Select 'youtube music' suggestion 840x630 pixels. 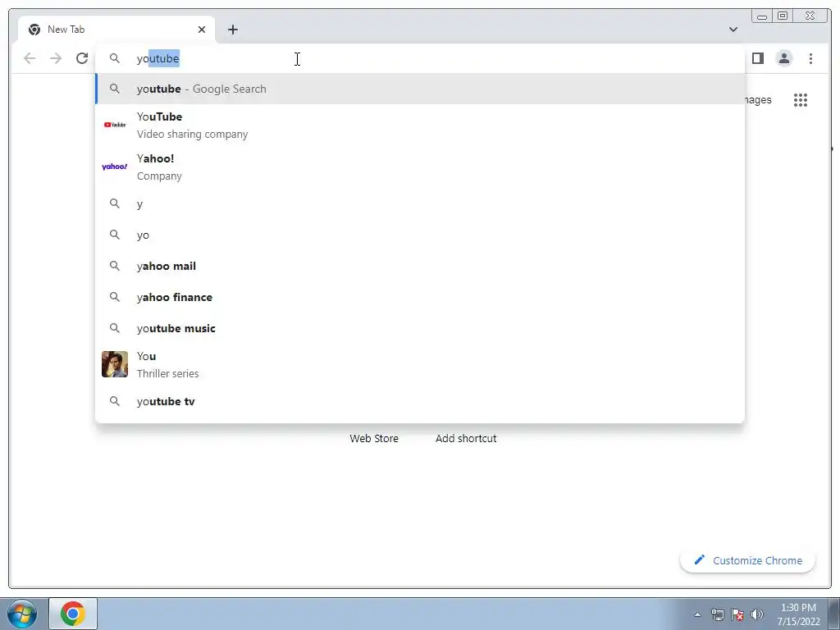(x=420, y=328)
